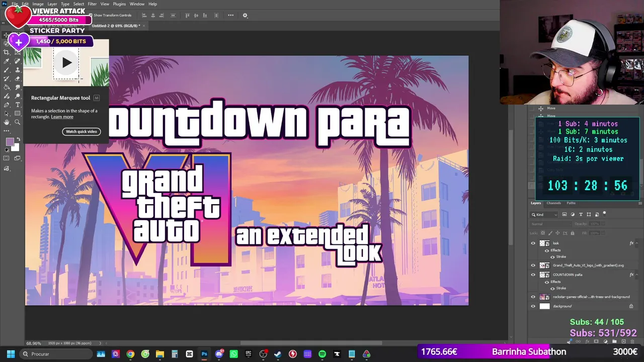Select the Rectangle shape tool

tap(18, 113)
